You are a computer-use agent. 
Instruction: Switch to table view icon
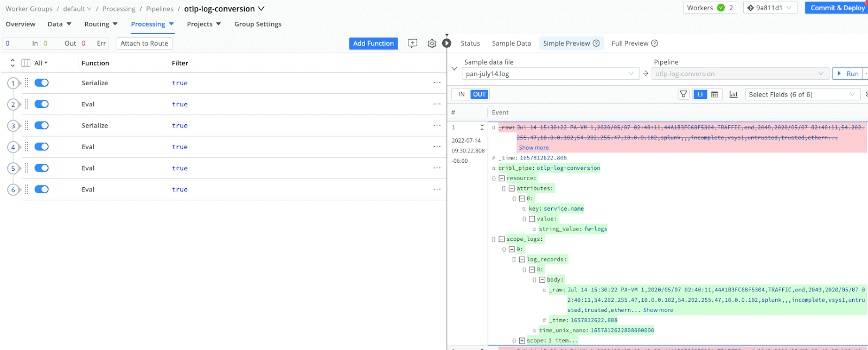(x=714, y=94)
